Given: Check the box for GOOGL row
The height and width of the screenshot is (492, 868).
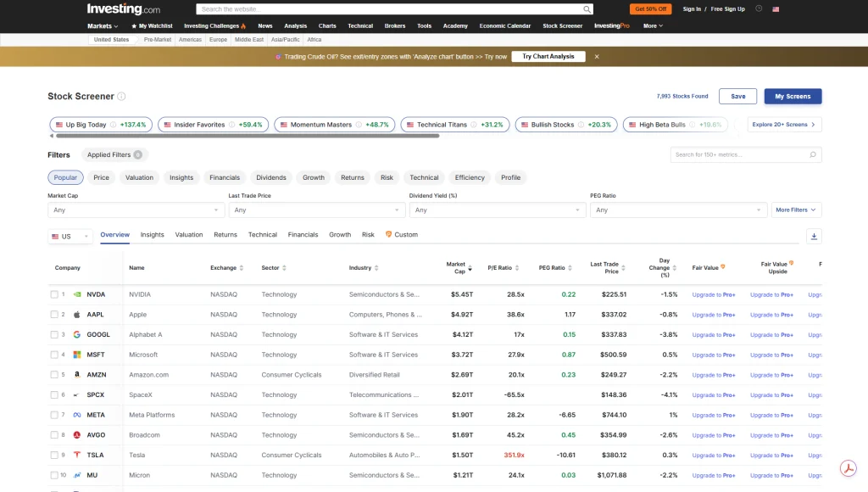Looking at the screenshot, I should click(54, 335).
